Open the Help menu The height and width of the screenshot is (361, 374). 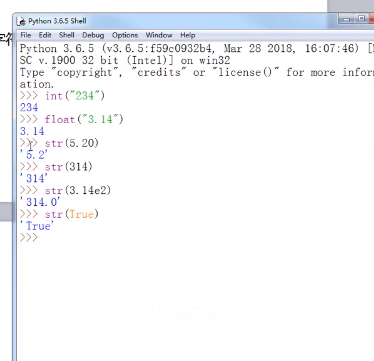coord(188,35)
